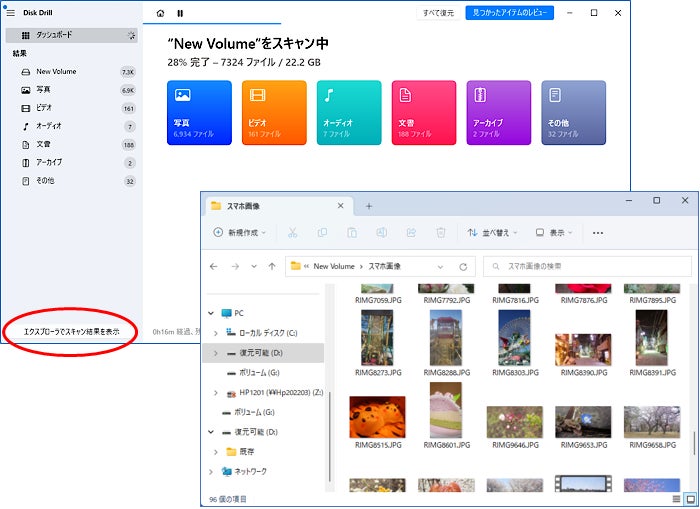Image resolution: width=700 pixels, height=509 pixels.
Task: Click the すべて復元 button
Action: coord(438,13)
